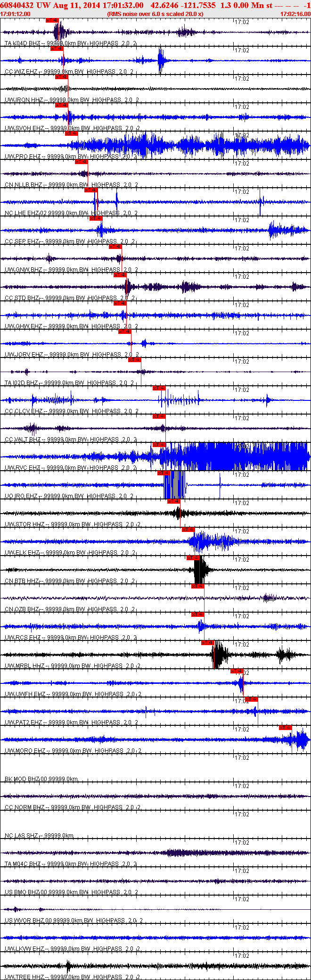Click the event ID 60840432 in header
The width and height of the screenshot is (311, 980).
[16, 5]
